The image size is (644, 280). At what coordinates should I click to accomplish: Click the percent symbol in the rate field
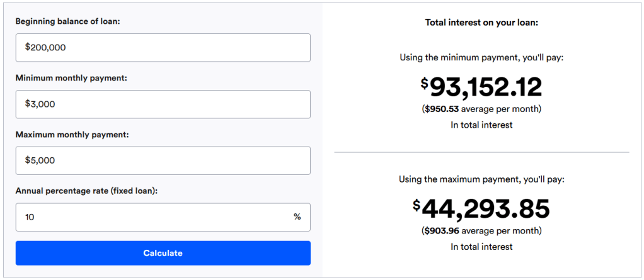(x=297, y=217)
